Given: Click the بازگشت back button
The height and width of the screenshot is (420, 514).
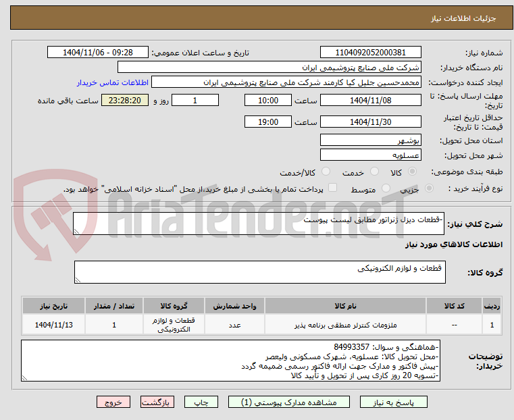Looking at the screenshot, I should (x=157, y=402).
